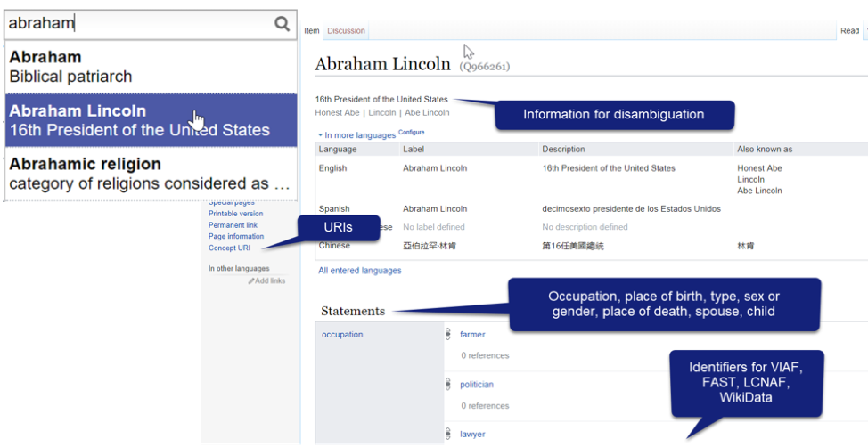Open the occupation property link

(342, 335)
